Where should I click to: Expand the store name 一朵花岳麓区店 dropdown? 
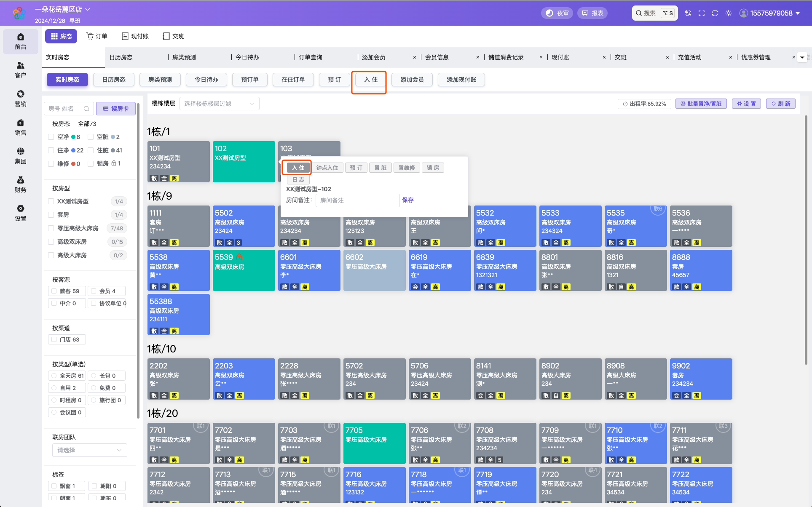[x=62, y=9]
